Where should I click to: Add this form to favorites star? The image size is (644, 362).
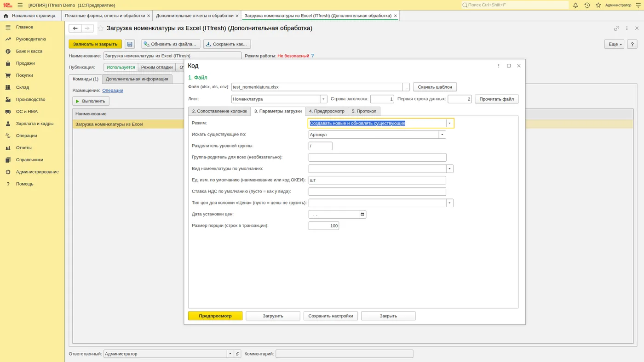pyautogui.click(x=100, y=28)
